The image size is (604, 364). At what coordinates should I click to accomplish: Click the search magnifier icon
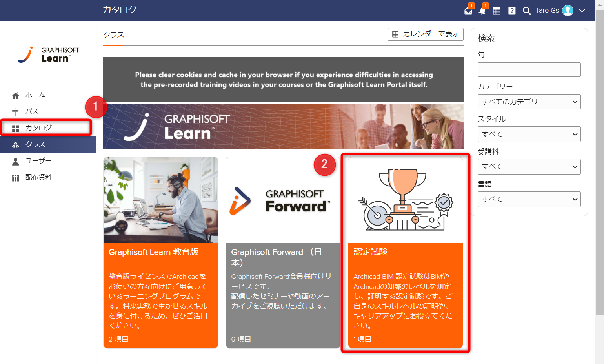pos(527,11)
